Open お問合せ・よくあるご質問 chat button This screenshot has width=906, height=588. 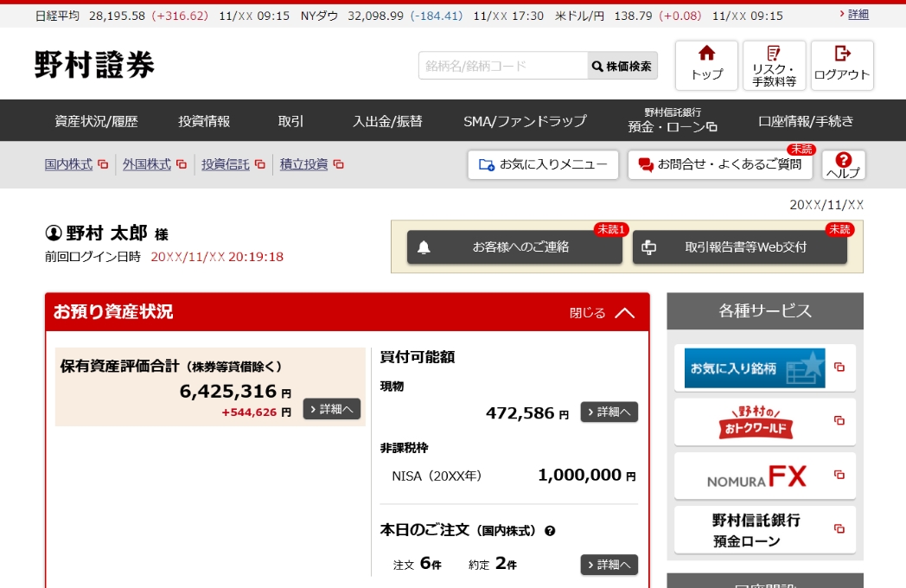pos(720,165)
